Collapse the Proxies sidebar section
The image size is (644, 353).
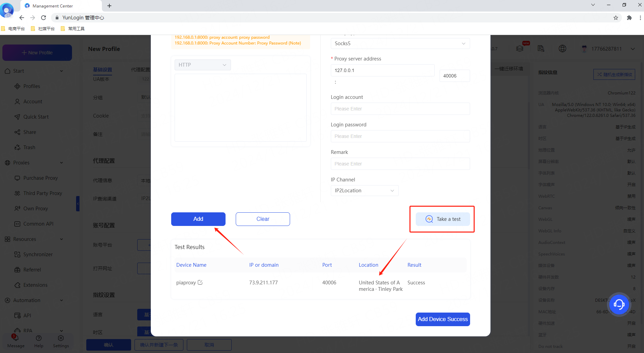click(x=61, y=163)
